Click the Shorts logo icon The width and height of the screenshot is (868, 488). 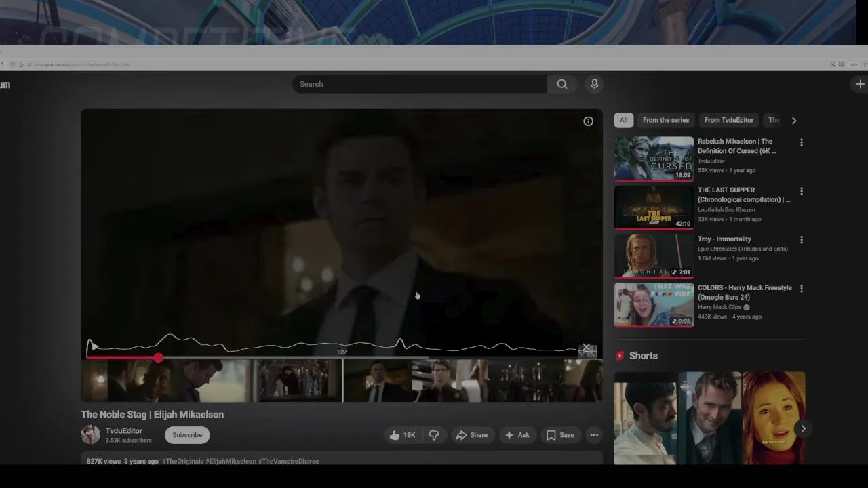(620, 356)
